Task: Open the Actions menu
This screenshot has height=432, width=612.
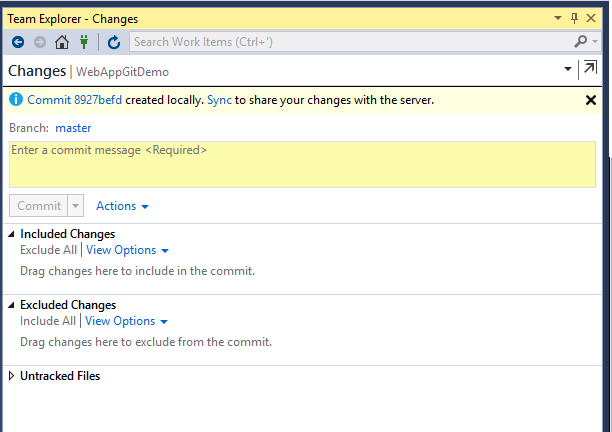Action: [122, 206]
